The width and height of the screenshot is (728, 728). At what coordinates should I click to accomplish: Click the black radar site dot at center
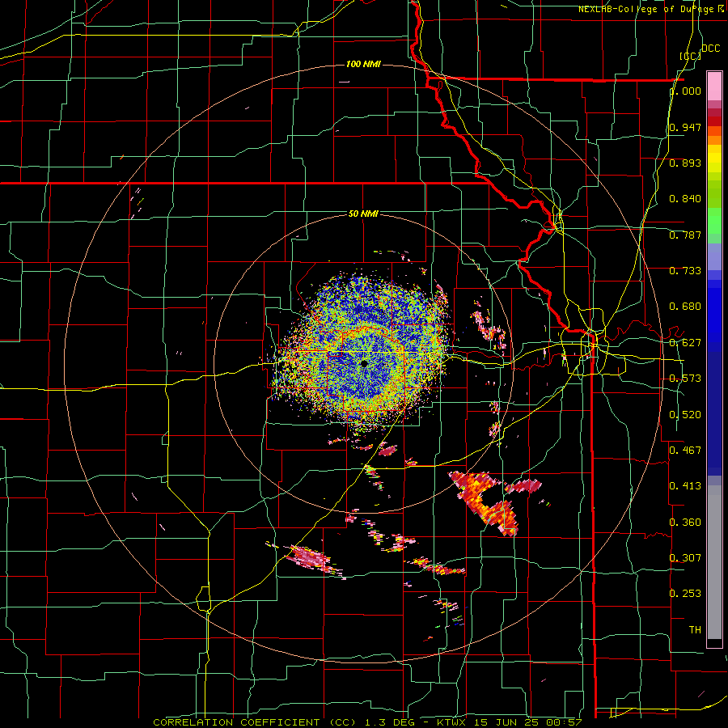[x=364, y=363]
